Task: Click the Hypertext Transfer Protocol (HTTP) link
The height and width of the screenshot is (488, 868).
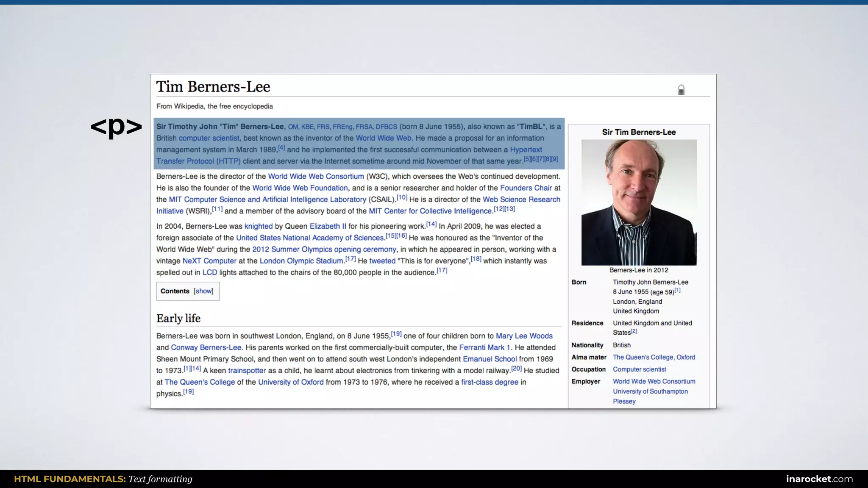Action: (198, 161)
